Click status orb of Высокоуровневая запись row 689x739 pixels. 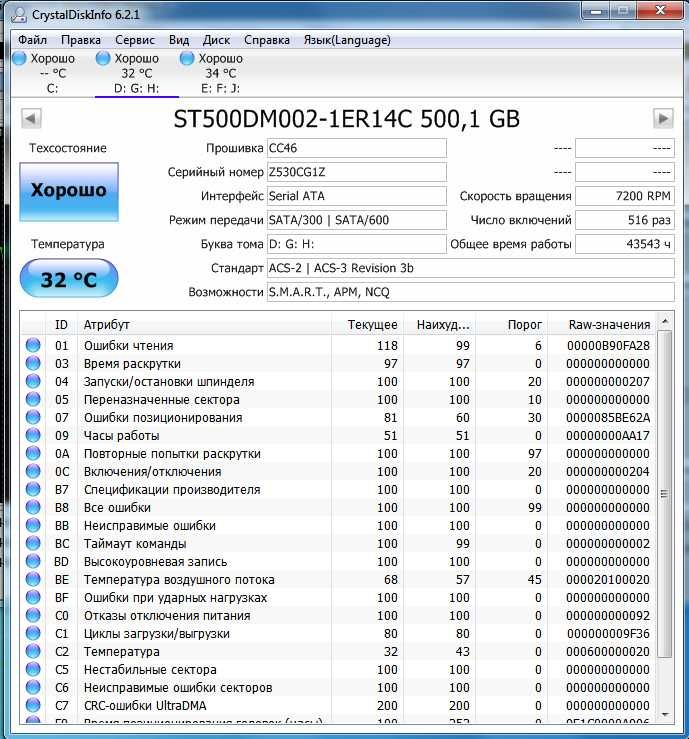point(33,561)
